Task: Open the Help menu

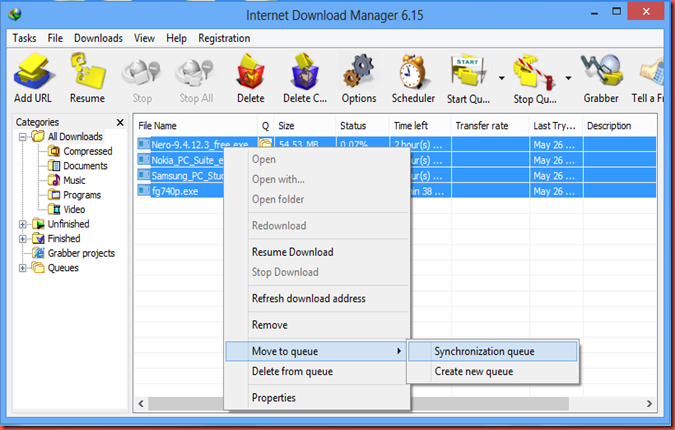Action: (176, 38)
